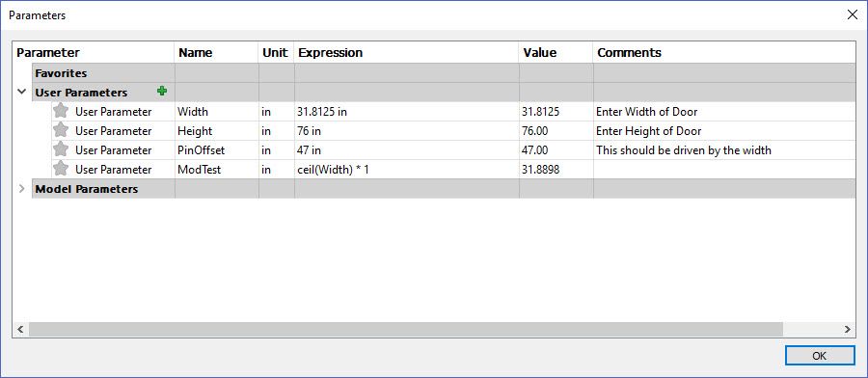This screenshot has height=378, width=868.
Task: Select the 31.8125 value cell
Action: tap(556, 111)
